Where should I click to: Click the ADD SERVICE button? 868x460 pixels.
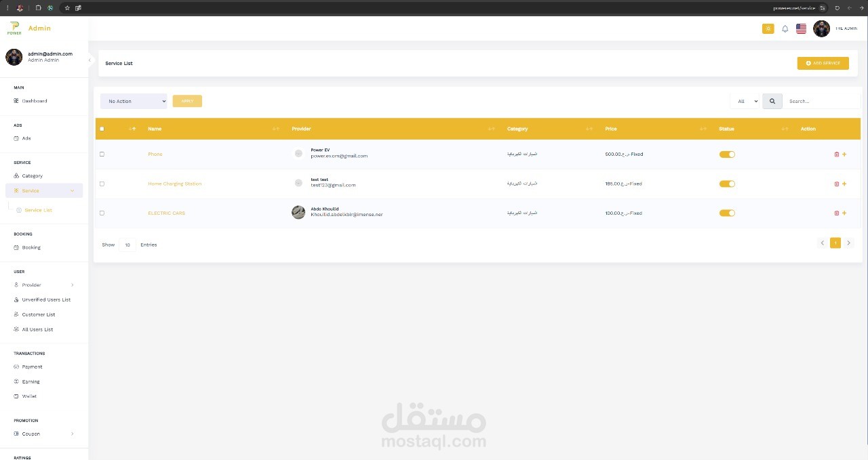[x=823, y=63]
